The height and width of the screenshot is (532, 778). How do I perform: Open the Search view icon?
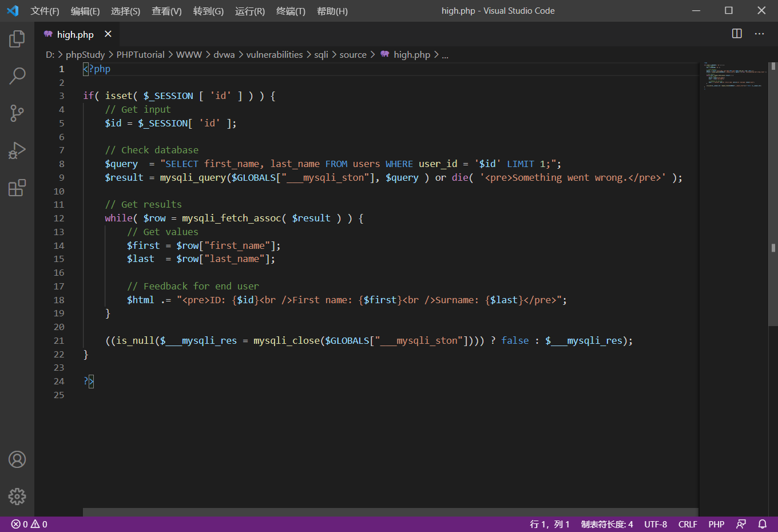point(17,76)
